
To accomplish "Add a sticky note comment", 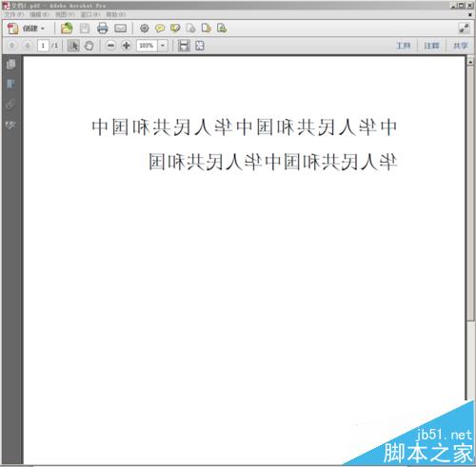I will click(x=160, y=29).
